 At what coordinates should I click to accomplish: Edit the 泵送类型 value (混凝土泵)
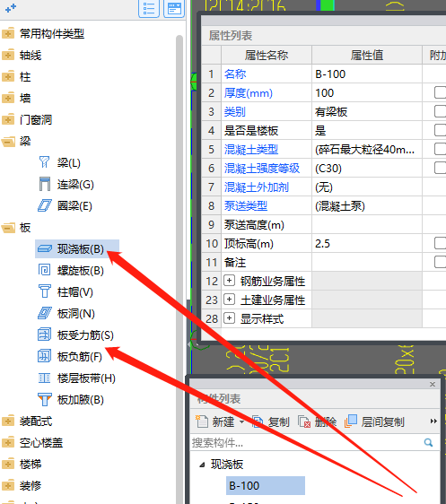point(366,205)
